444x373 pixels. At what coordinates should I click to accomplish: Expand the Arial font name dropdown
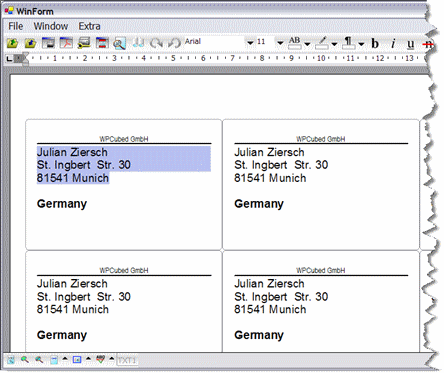coord(250,43)
